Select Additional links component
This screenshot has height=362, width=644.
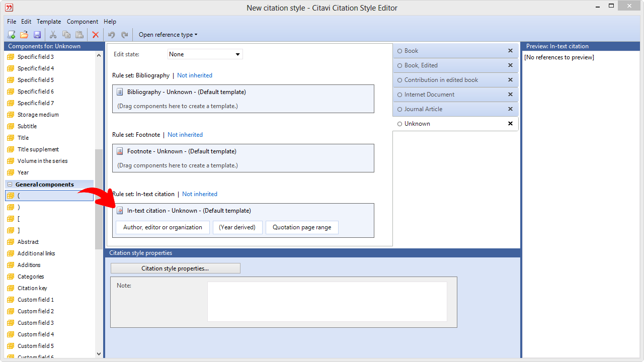click(36, 253)
